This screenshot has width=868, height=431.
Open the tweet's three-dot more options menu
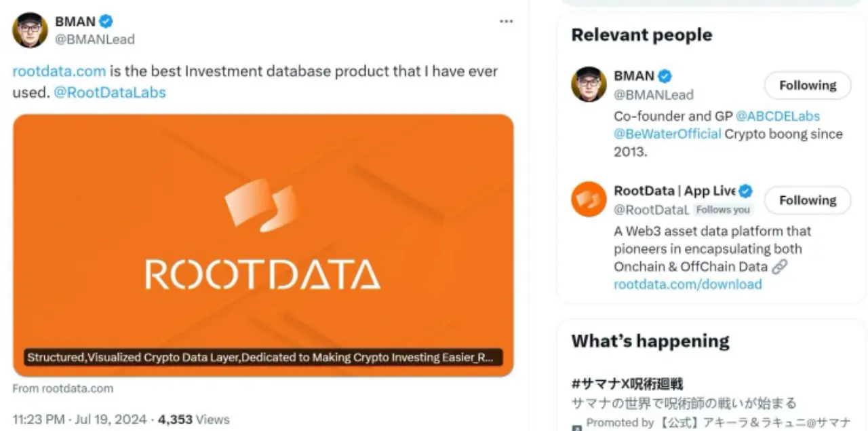click(506, 22)
